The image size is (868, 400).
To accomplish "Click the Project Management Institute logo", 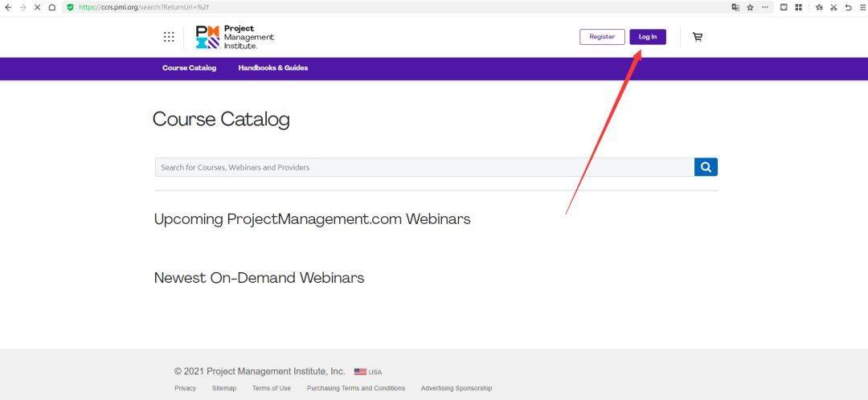I will pyautogui.click(x=235, y=37).
